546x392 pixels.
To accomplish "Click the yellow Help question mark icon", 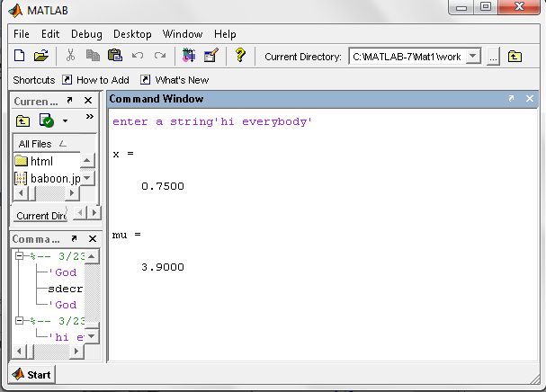I will [x=240, y=56].
